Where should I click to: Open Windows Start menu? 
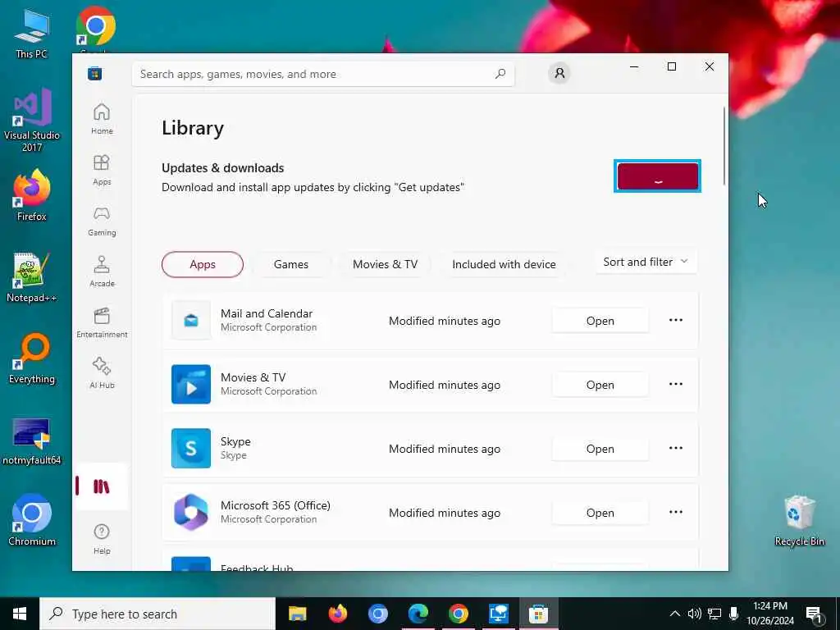(20, 614)
